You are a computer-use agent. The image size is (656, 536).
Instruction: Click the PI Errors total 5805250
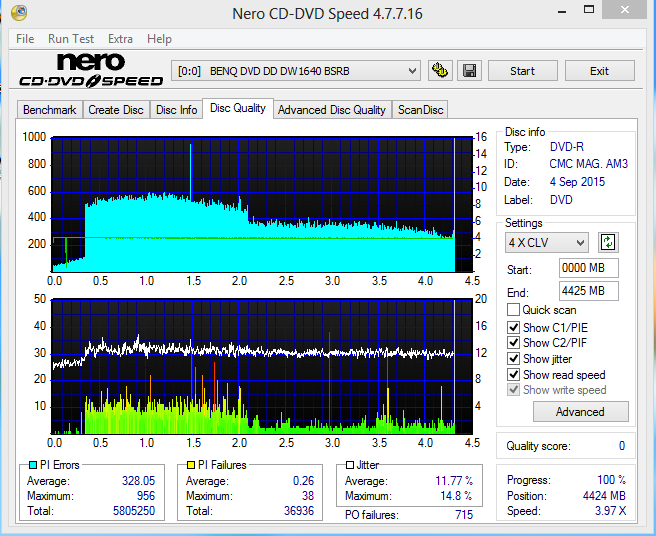(x=134, y=511)
